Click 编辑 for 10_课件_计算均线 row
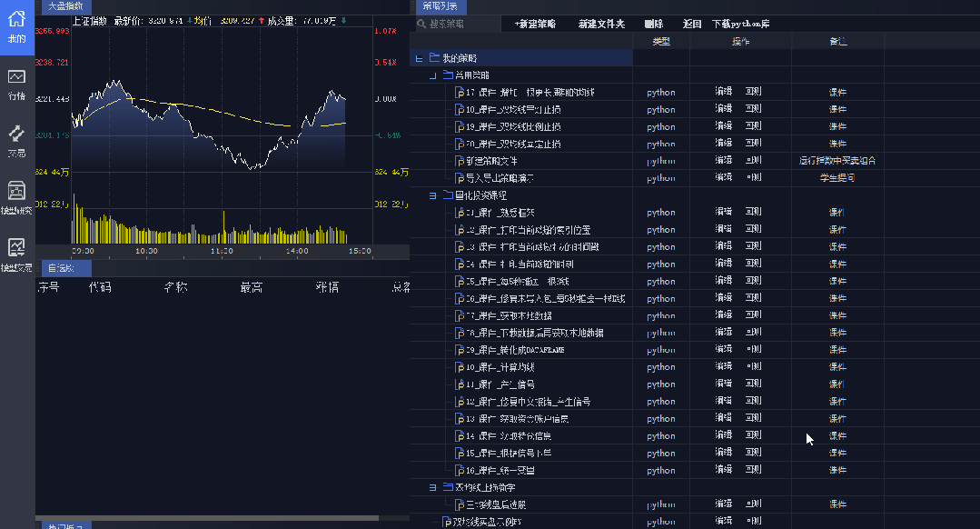This screenshot has width=980, height=529. point(724,366)
